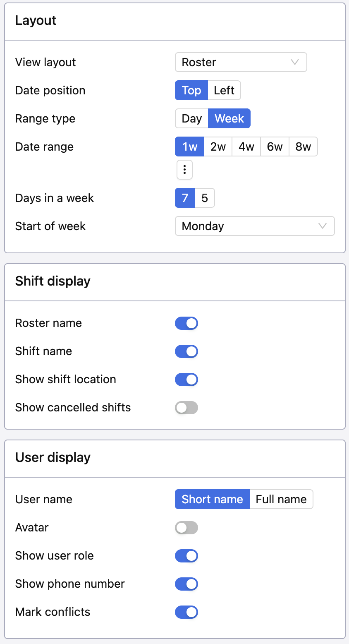Disable Show phone number switch

point(186,584)
